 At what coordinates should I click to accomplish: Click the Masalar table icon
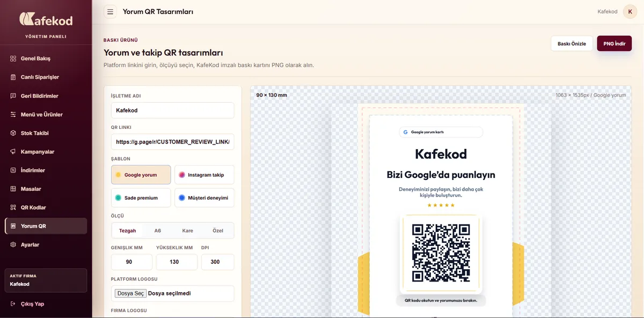(x=13, y=189)
